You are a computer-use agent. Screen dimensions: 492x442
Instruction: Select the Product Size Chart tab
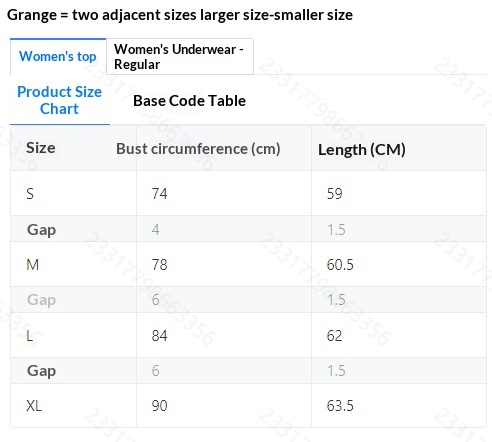pos(60,100)
